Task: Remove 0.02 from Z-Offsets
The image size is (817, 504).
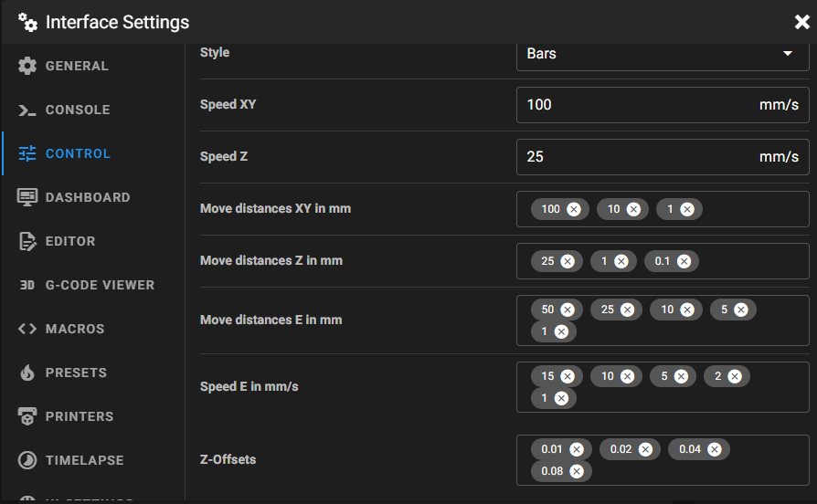Action: click(645, 449)
